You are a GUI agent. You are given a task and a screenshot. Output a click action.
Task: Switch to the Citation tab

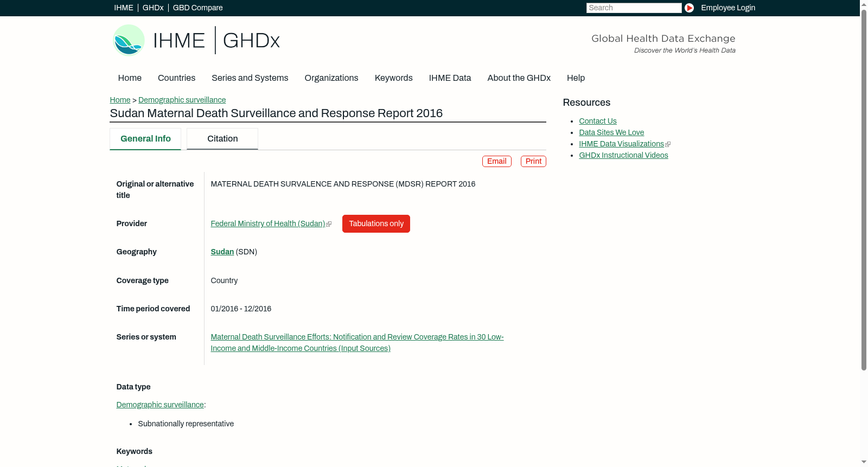point(222,139)
